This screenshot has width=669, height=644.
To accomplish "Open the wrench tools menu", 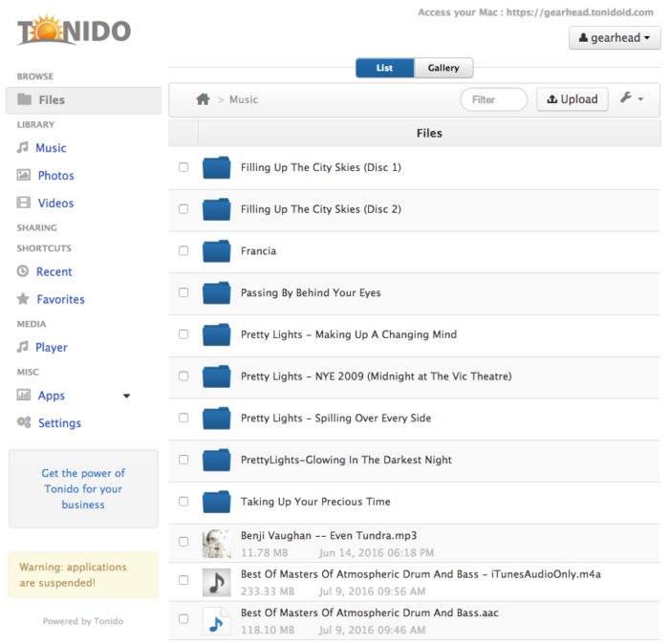I will tap(632, 98).
